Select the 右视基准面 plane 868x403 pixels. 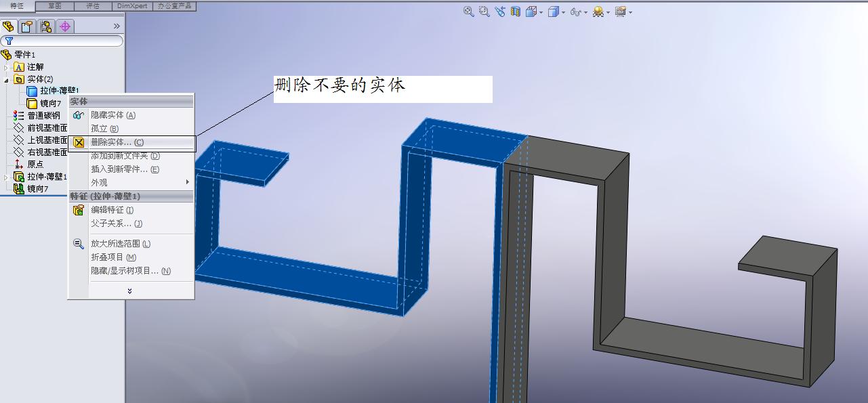pos(47,152)
